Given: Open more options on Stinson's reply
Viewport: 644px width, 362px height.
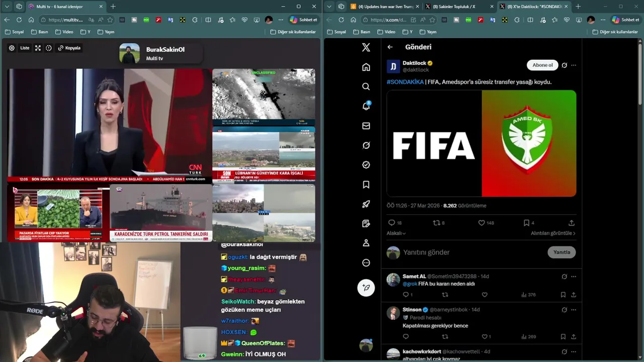Looking at the screenshot, I should (574, 310).
